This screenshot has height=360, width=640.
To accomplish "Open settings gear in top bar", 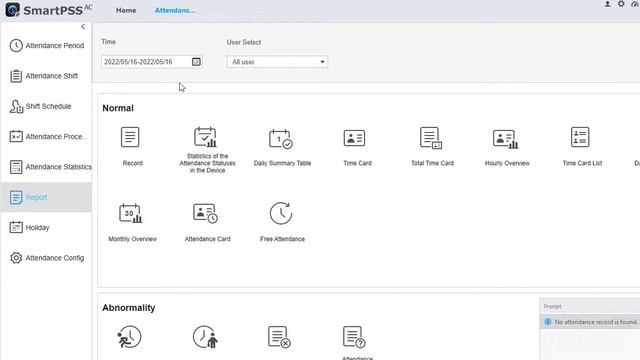I will (621, 4).
